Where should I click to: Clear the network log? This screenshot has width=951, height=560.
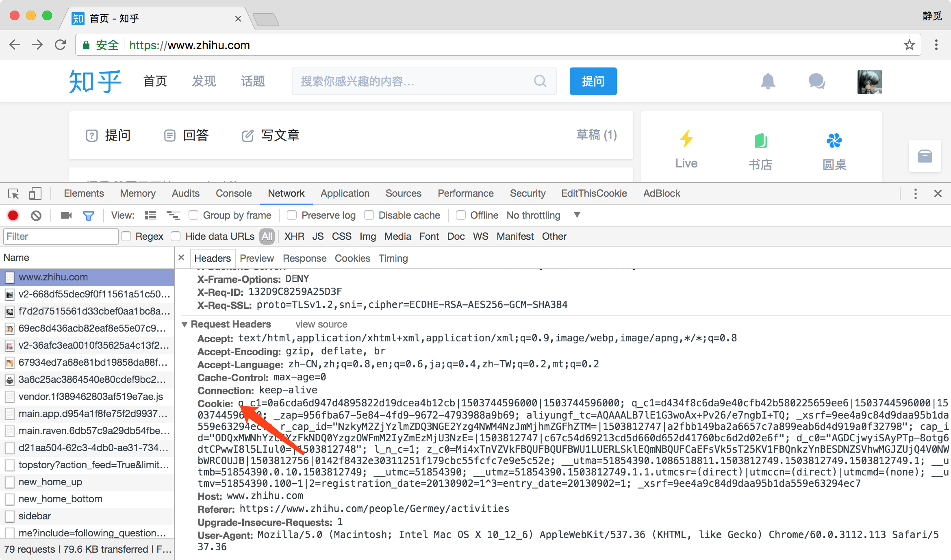pyautogui.click(x=36, y=215)
